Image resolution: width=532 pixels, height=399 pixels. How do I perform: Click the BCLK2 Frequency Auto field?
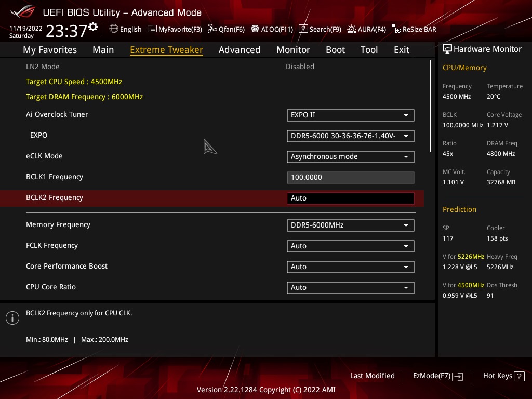[x=351, y=198]
